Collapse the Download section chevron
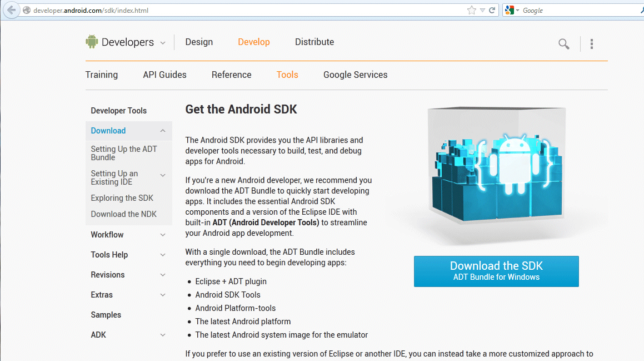 (163, 131)
